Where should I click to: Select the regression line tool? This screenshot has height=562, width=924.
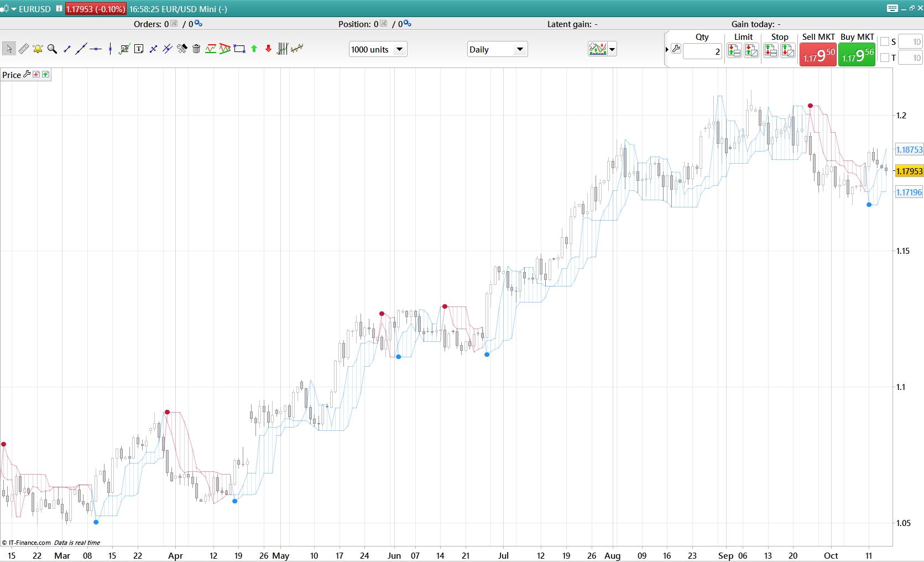(297, 49)
